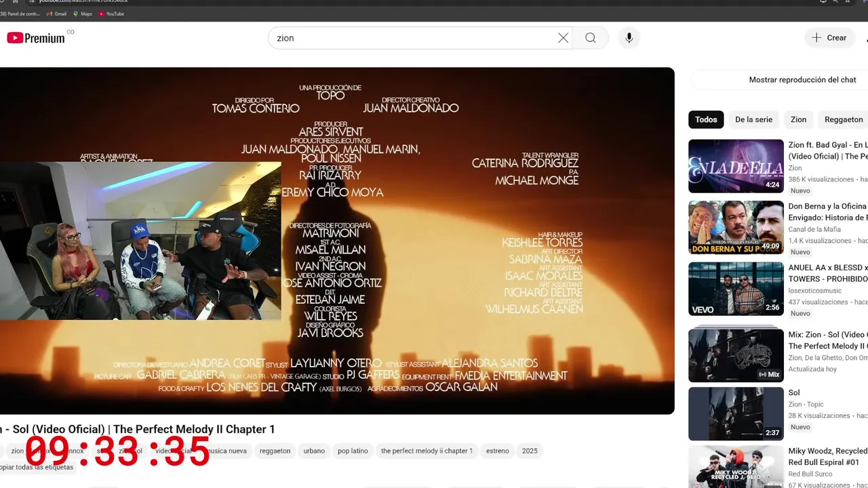Click the 'urbano' tag chip

point(314,451)
